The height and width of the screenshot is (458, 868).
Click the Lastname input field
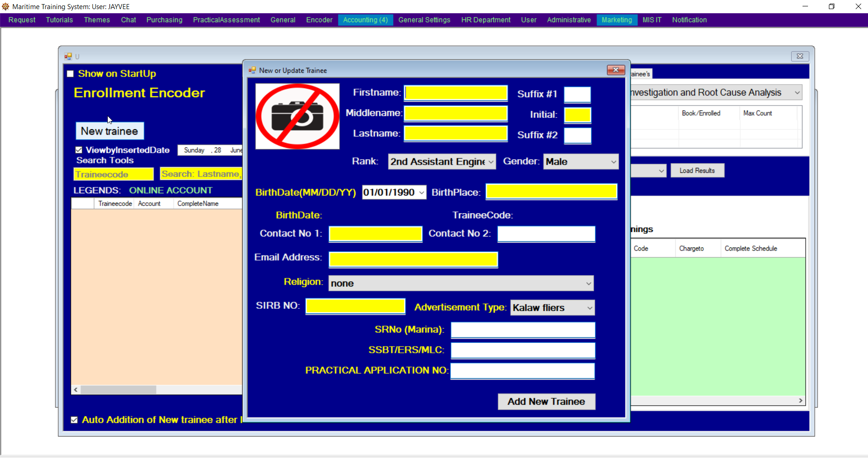point(456,134)
